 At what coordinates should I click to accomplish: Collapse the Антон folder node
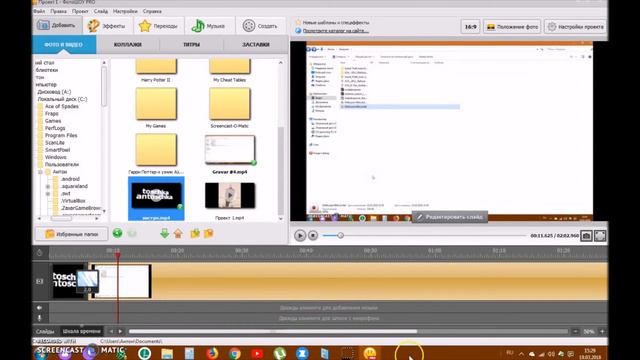(41, 172)
